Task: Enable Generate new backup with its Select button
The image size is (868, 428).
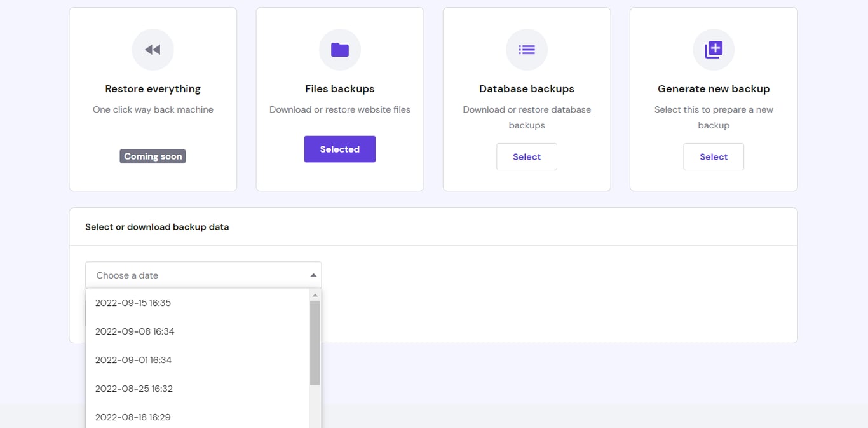Action: coord(713,156)
